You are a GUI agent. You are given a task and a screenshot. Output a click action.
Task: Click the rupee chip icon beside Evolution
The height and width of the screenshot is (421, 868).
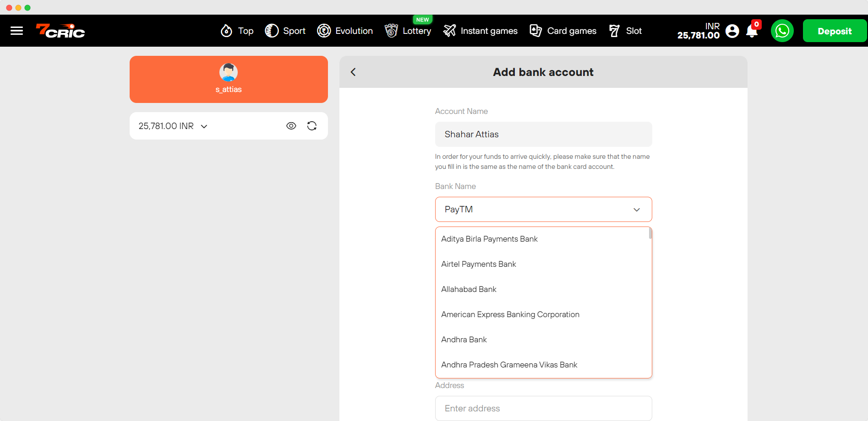(324, 31)
